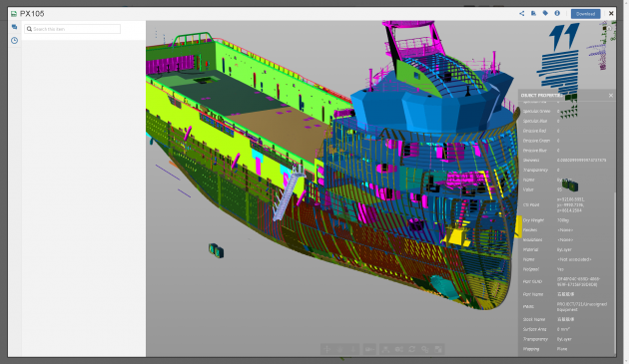Open the version history clock icon
629x364 pixels.
point(14,41)
